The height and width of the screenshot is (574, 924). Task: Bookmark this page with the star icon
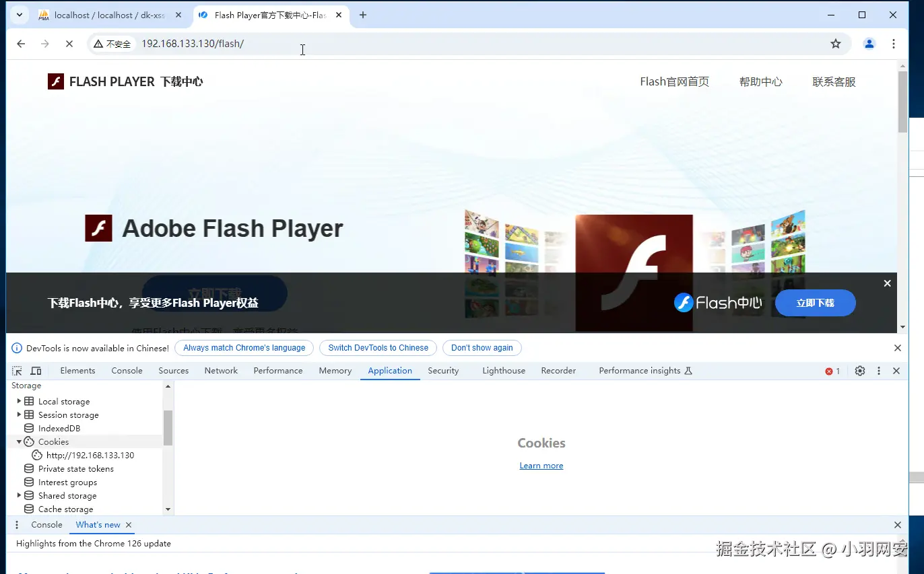[x=836, y=44]
